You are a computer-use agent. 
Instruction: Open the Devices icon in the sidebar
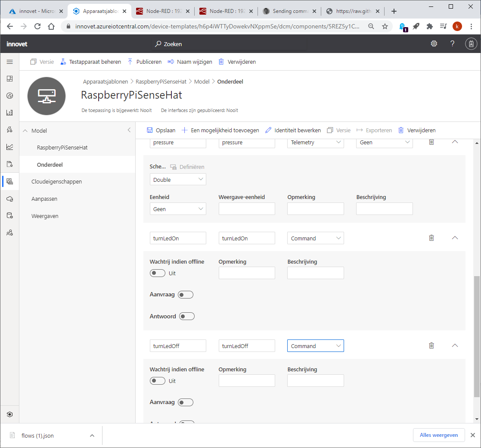[9, 96]
